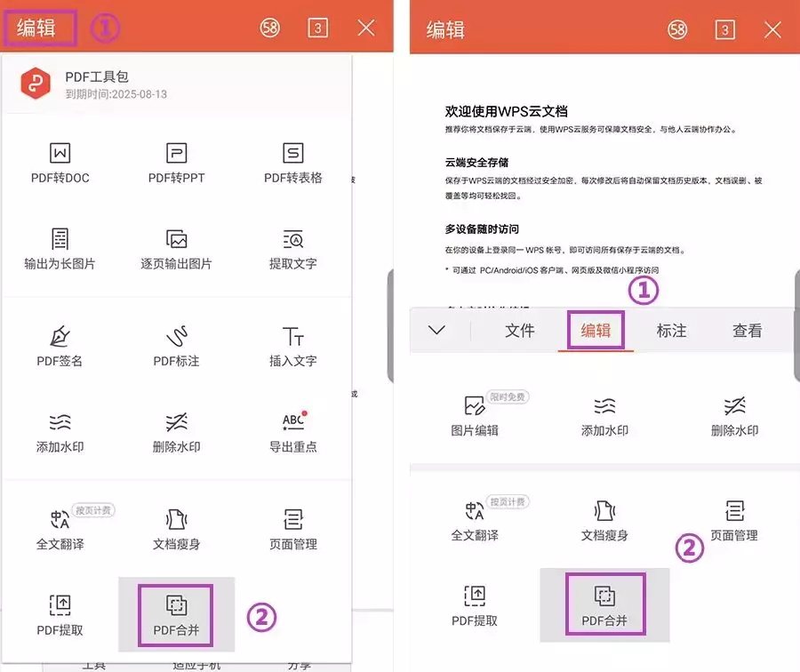Switch to 查看 tab
Image resolution: width=800 pixels, height=672 pixels.
tap(747, 331)
